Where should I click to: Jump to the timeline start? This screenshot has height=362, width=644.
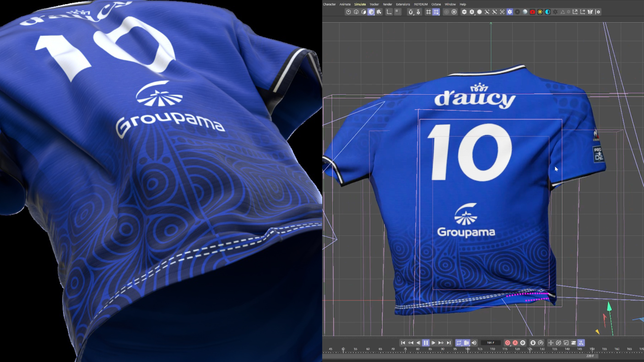pyautogui.click(x=403, y=343)
